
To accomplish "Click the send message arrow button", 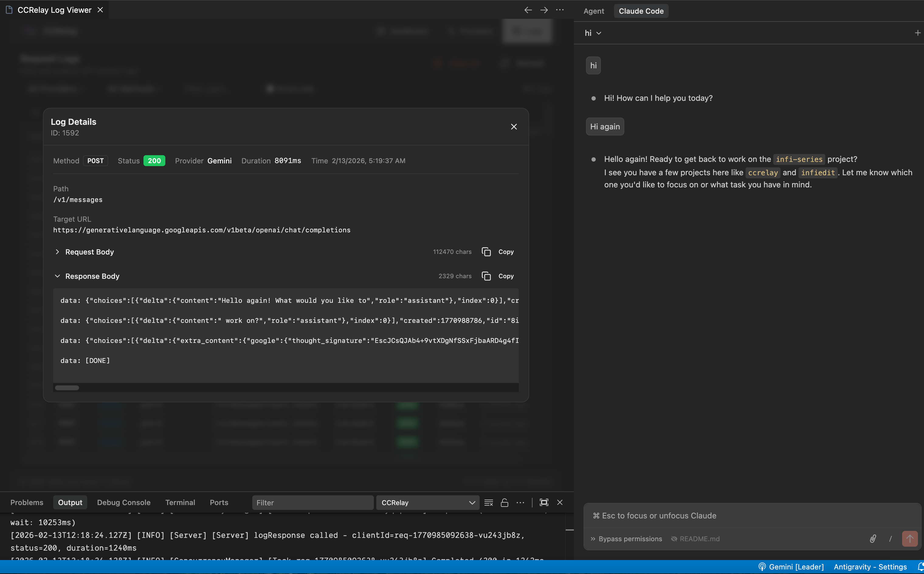I will pos(909,539).
